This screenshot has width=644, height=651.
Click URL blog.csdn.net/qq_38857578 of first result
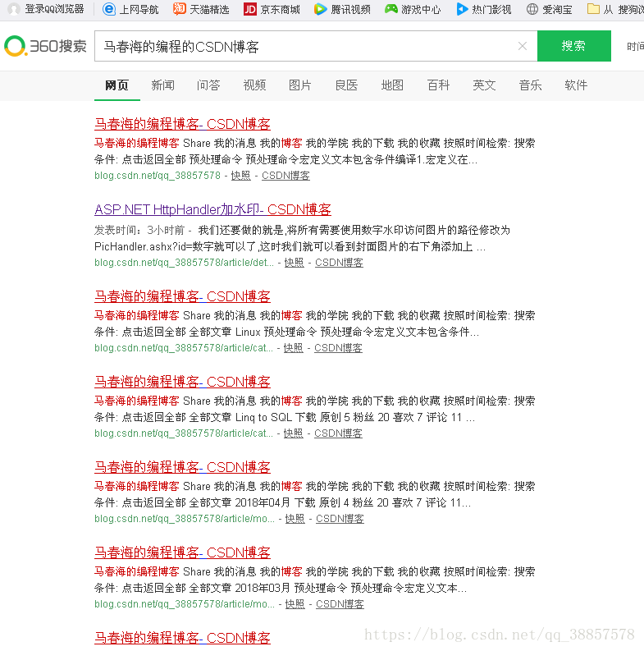pyautogui.click(x=158, y=176)
